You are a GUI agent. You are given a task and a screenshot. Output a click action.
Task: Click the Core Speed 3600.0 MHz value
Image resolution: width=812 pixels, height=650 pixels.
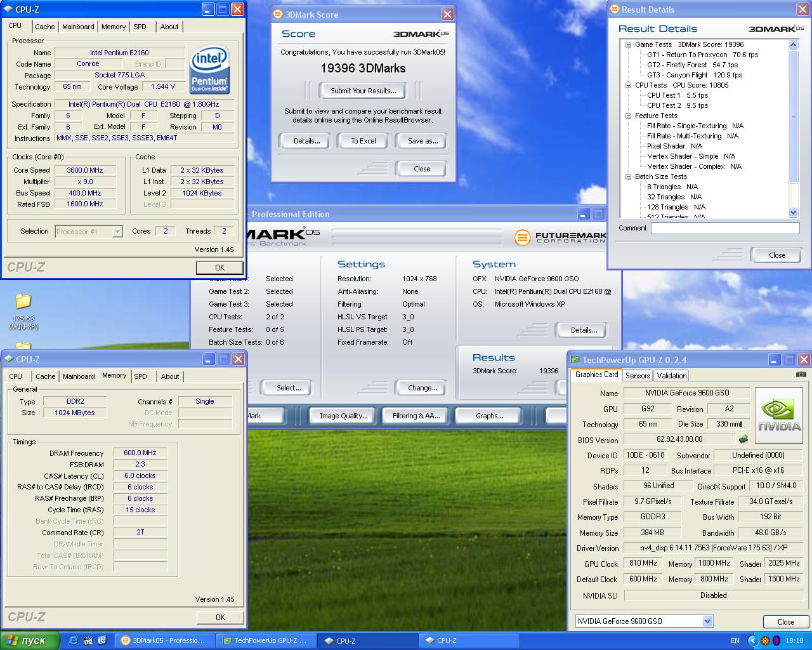pos(85,170)
